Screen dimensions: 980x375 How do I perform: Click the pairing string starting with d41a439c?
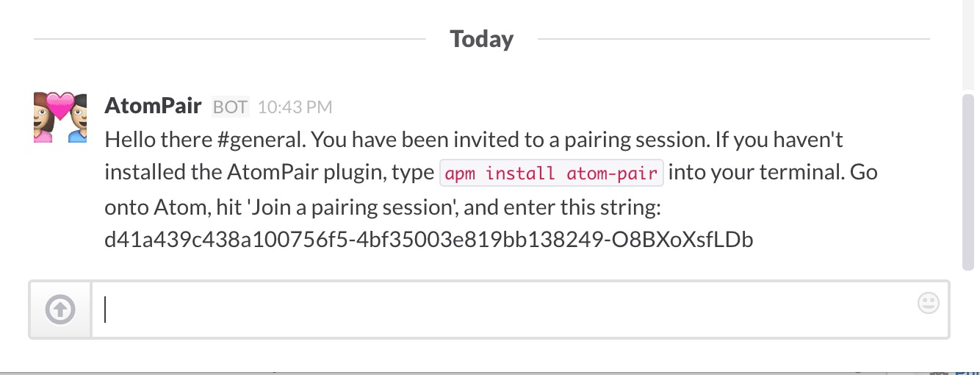click(x=429, y=240)
